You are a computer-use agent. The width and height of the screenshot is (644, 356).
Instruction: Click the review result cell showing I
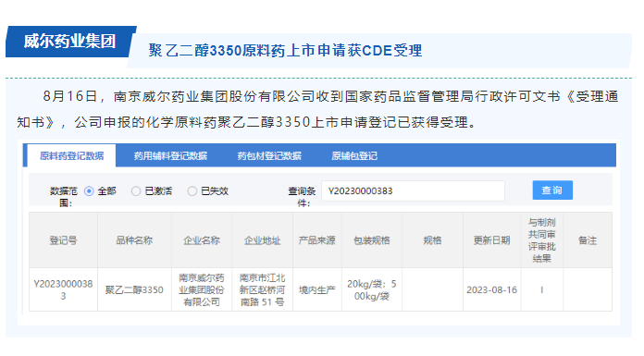(x=541, y=289)
